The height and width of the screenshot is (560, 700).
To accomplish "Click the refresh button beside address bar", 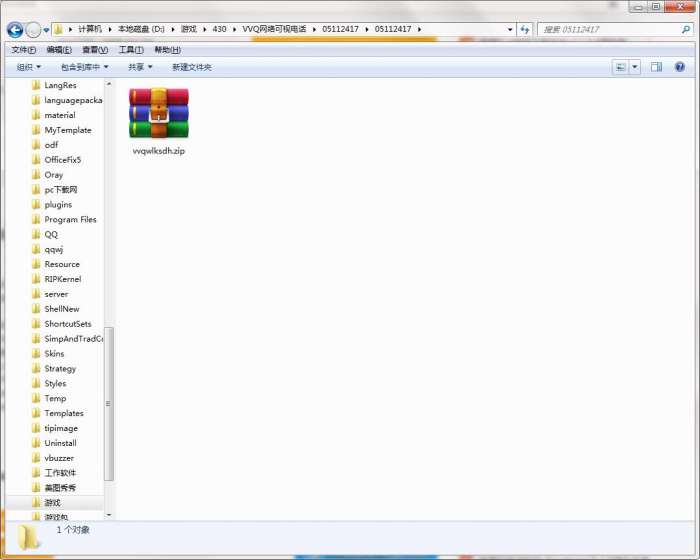I will point(525,29).
